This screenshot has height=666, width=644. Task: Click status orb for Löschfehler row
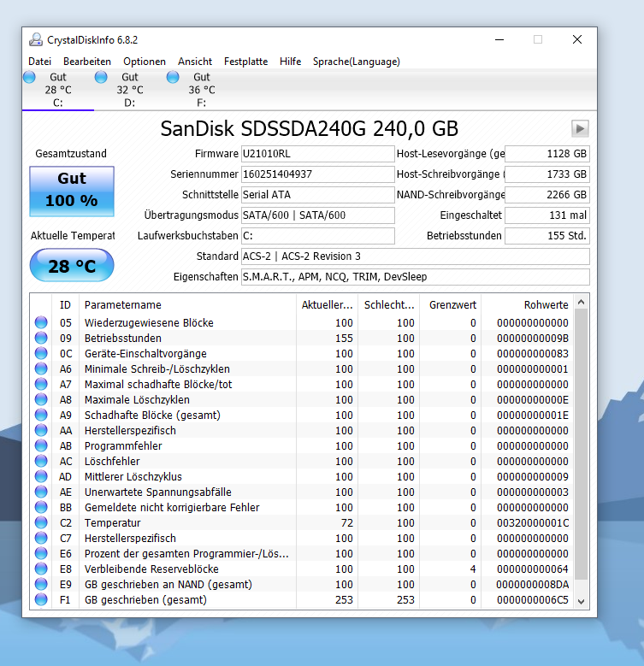[41, 461]
